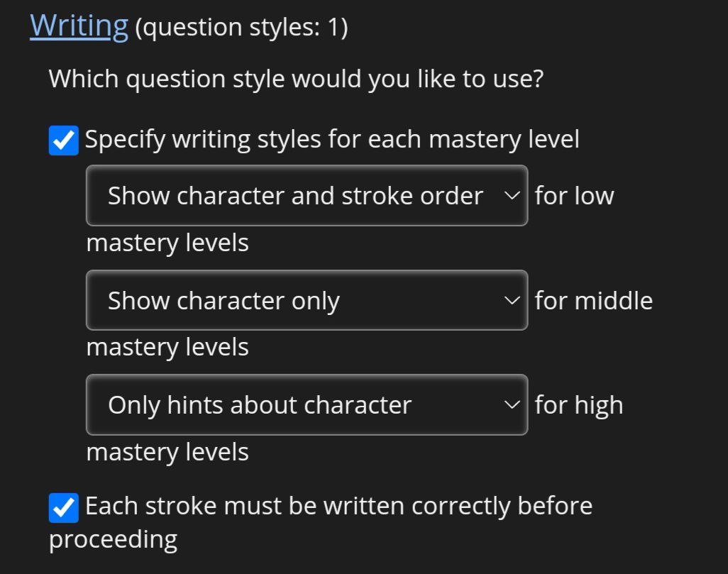Click the "Which question style would you like to use?" text

point(296,78)
